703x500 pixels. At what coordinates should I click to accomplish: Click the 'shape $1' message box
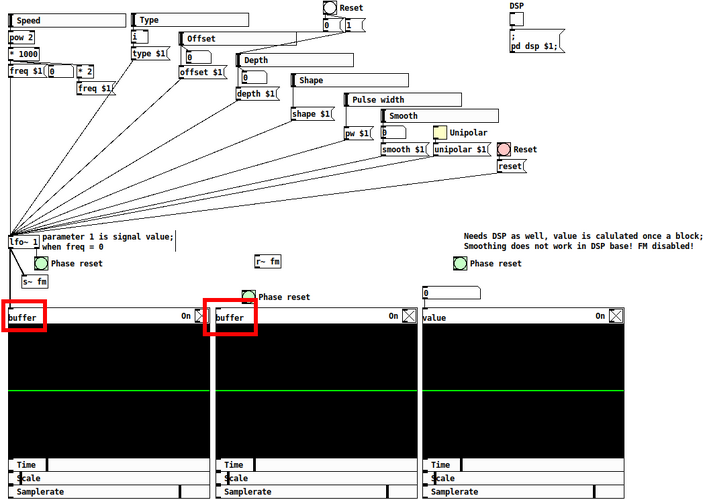pyautogui.click(x=312, y=114)
